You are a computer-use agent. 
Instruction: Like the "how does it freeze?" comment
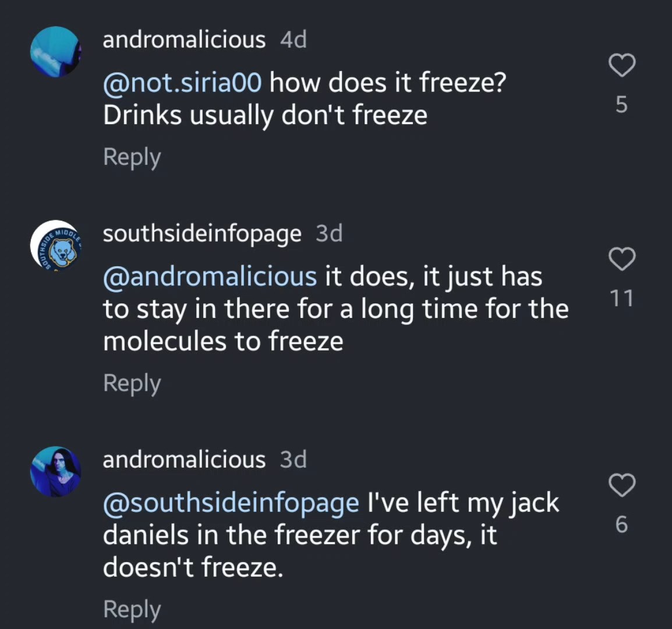(621, 65)
